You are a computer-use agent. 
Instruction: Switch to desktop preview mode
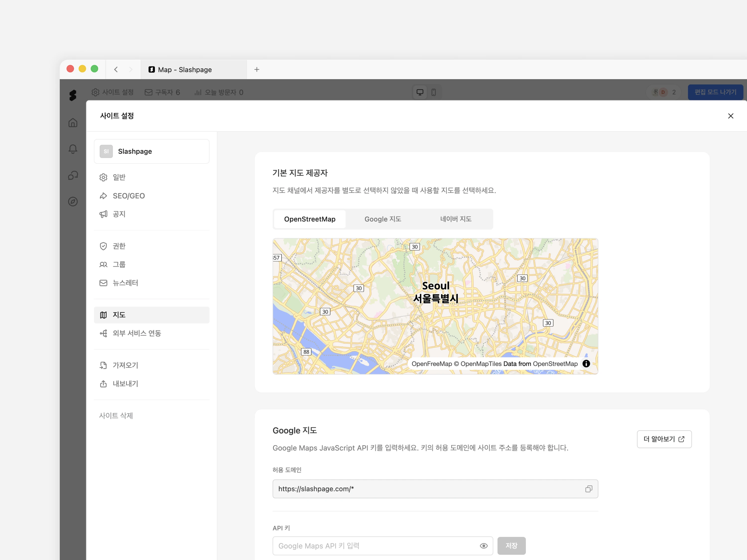[420, 92]
